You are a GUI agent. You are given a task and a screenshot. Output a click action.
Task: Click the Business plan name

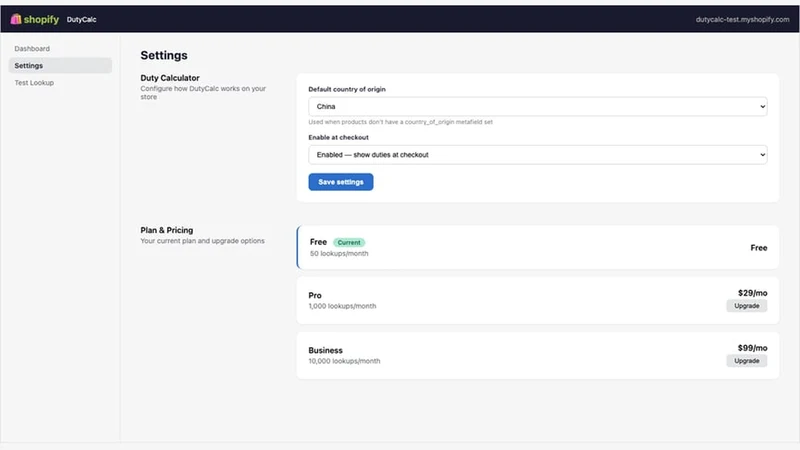click(326, 351)
